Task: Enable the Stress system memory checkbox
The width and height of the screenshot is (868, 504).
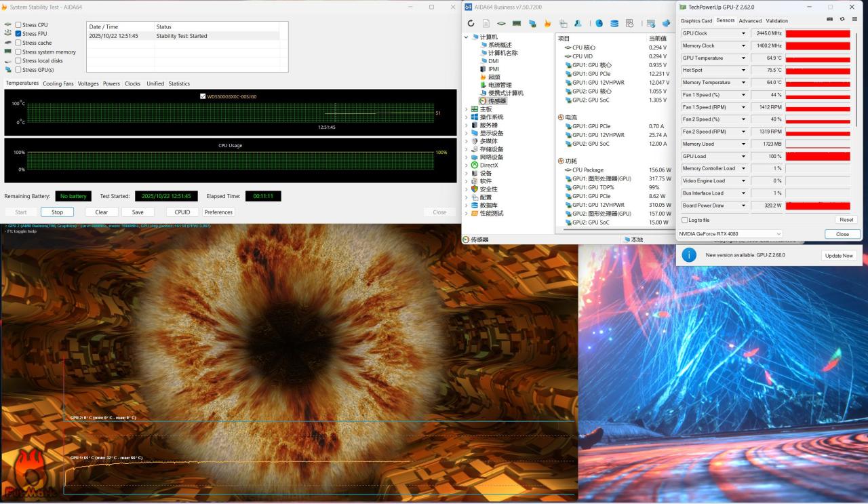Action: point(18,52)
